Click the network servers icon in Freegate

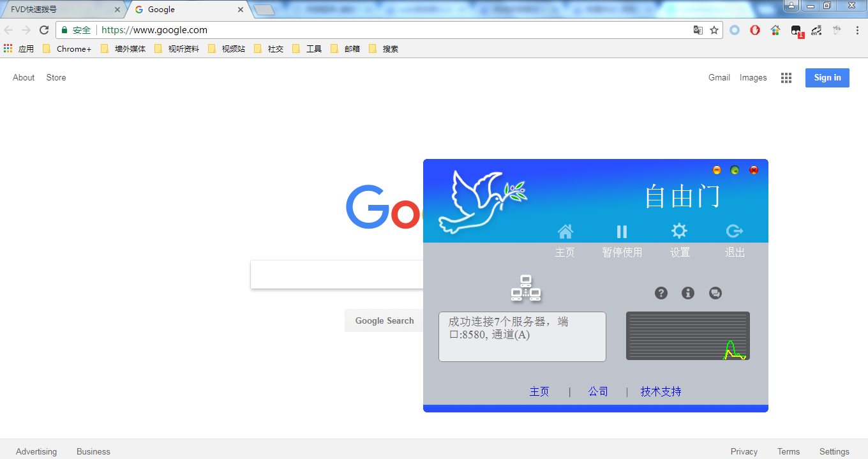tap(526, 289)
